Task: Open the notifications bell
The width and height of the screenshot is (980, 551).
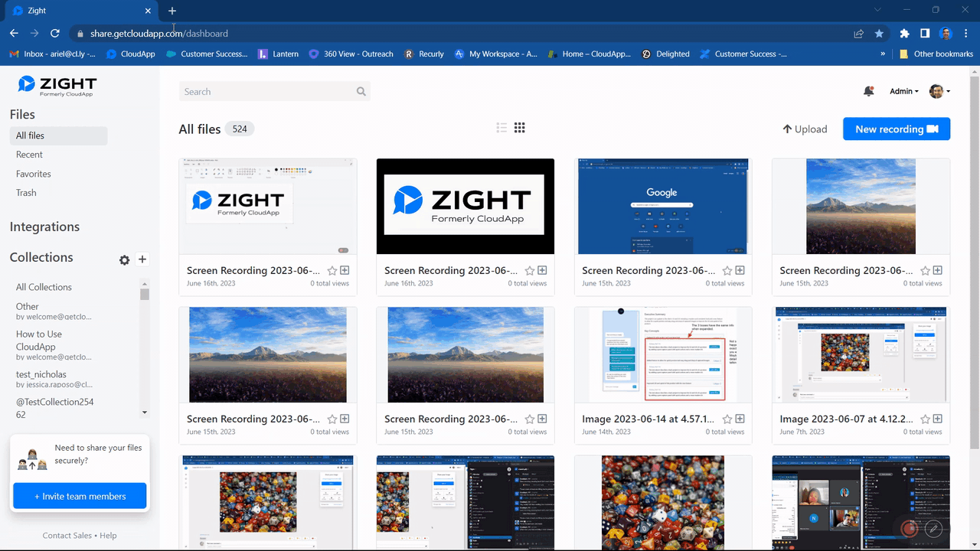Action: click(x=868, y=91)
